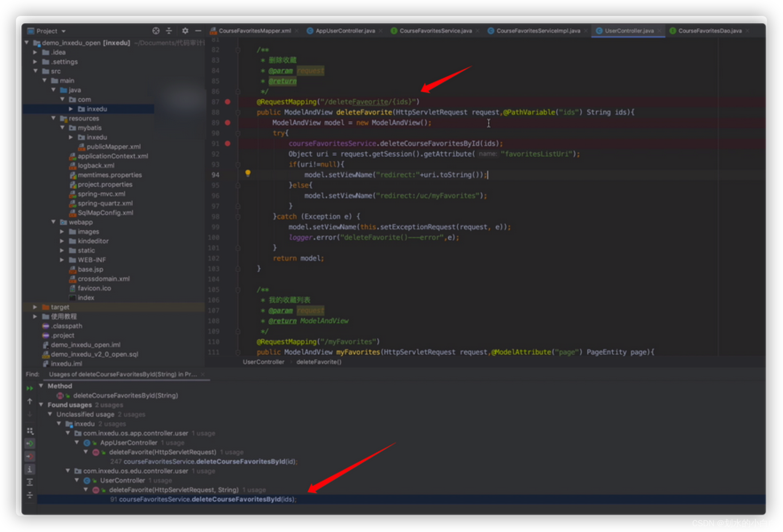This screenshot has height=532, width=783.
Task: Click UserController breadcrumb in editor footer
Action: tap(264, 362)
